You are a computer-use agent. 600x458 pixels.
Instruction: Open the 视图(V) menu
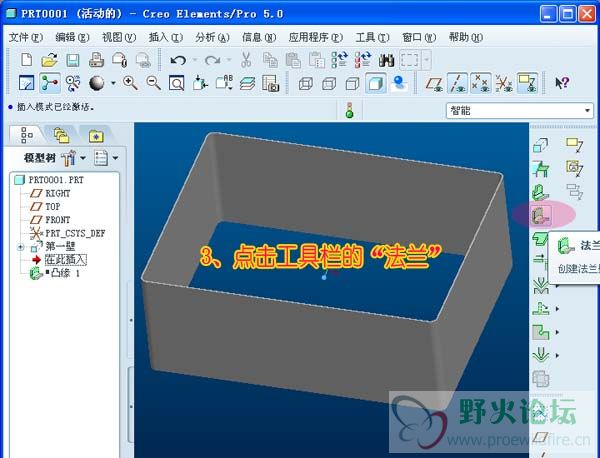click(x=119, y=37)
